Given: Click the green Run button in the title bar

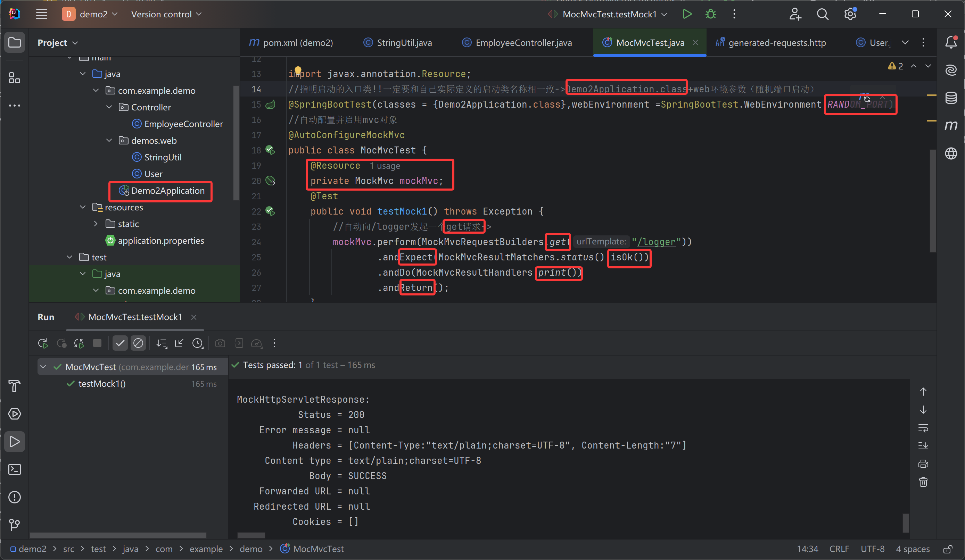Looking at the screenshot, I should 687,14.
